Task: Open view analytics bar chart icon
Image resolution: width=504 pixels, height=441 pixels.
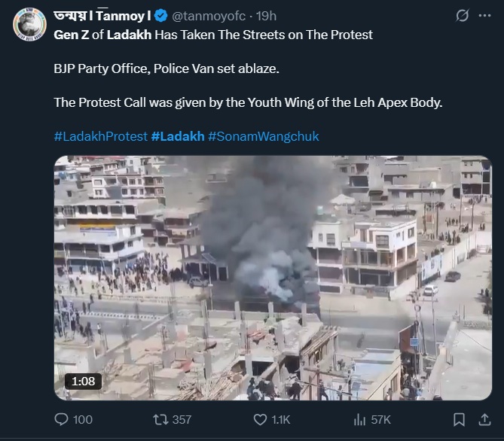Action: pos(359,420)
